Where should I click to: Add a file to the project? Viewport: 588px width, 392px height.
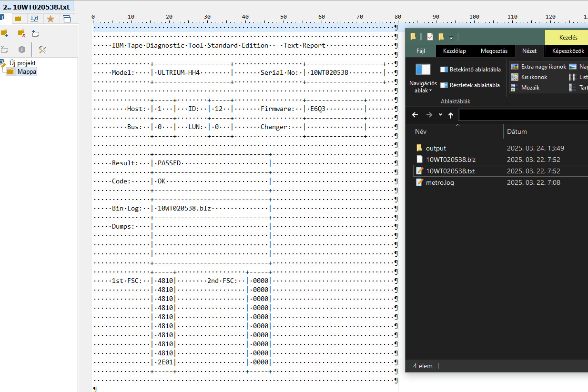36,33
